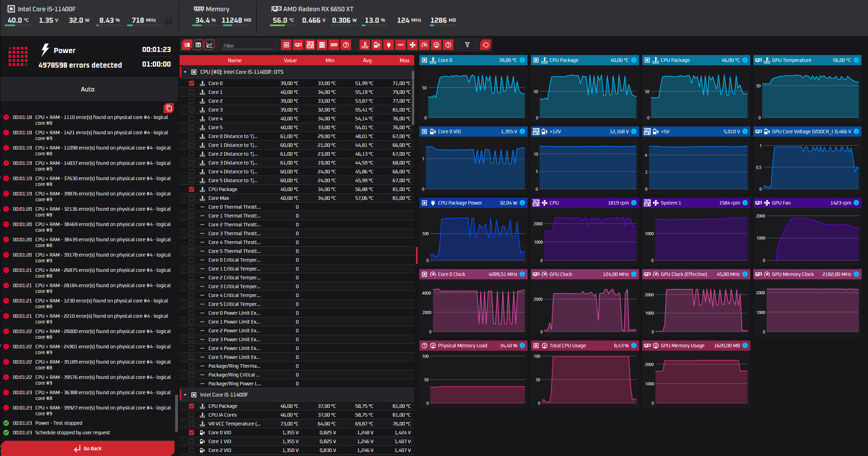Toggle the temperature sensor type filter

(365, 45)
